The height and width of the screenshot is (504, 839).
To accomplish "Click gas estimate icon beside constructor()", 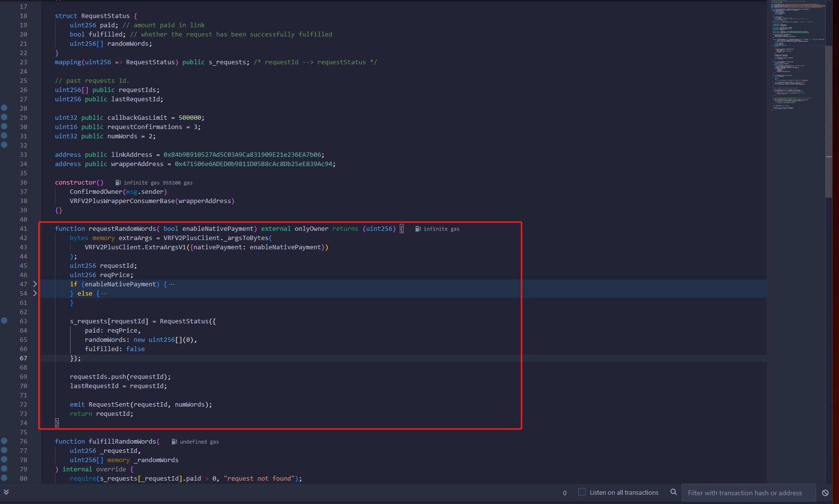I will 118,183.
